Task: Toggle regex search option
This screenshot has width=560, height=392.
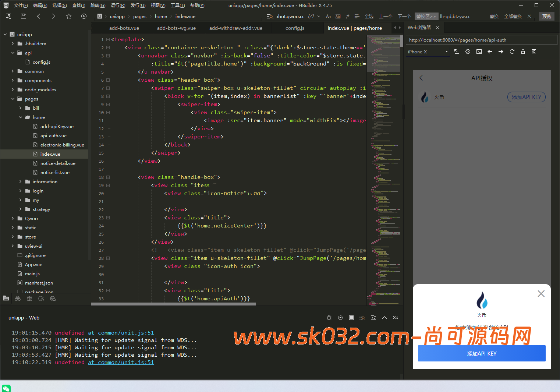Action: (347, 16)
